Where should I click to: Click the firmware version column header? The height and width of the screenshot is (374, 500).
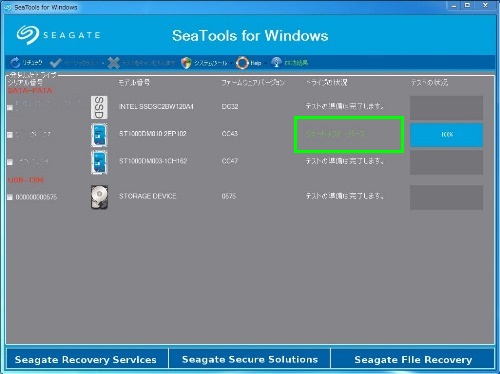(253, 82)
